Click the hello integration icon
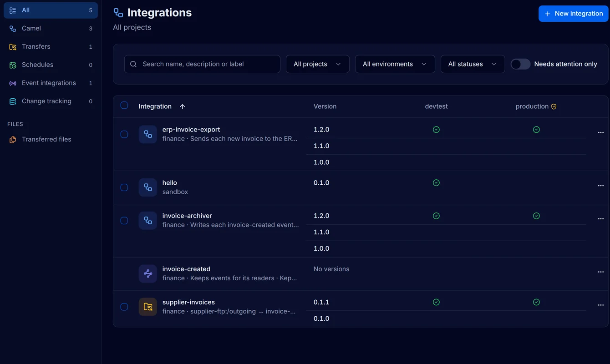 [x=148, y=187]
